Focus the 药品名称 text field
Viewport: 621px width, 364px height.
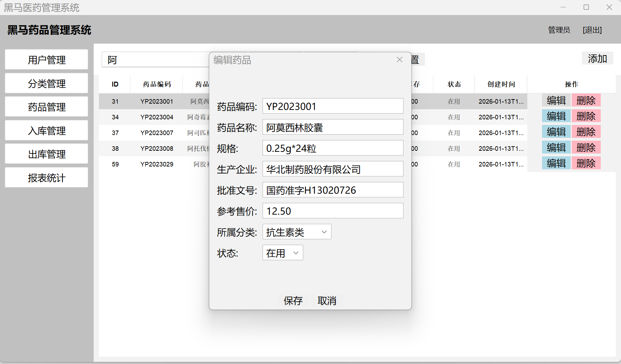[x=333, y=127]
